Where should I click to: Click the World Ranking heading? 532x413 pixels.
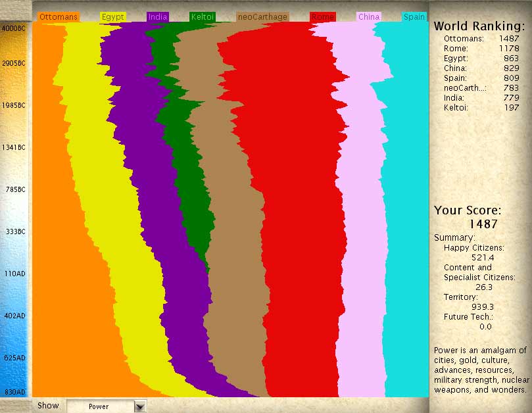479,26
